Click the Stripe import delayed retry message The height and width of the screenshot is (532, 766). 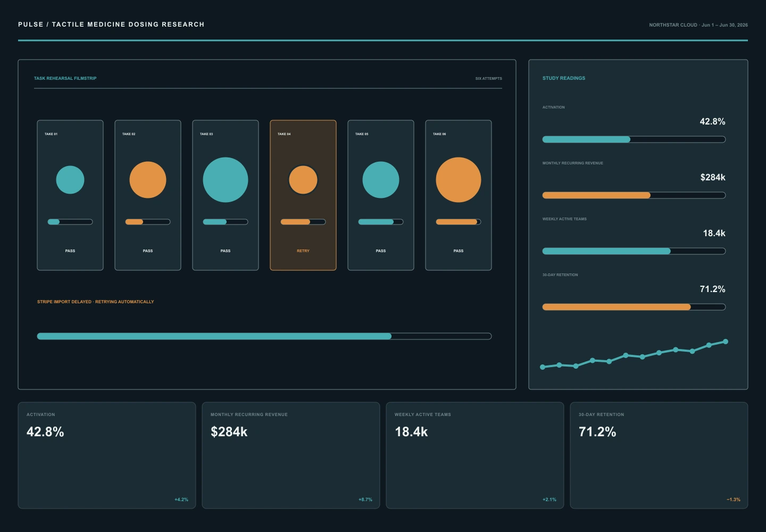pyautogui.click(x=95, y=302)
